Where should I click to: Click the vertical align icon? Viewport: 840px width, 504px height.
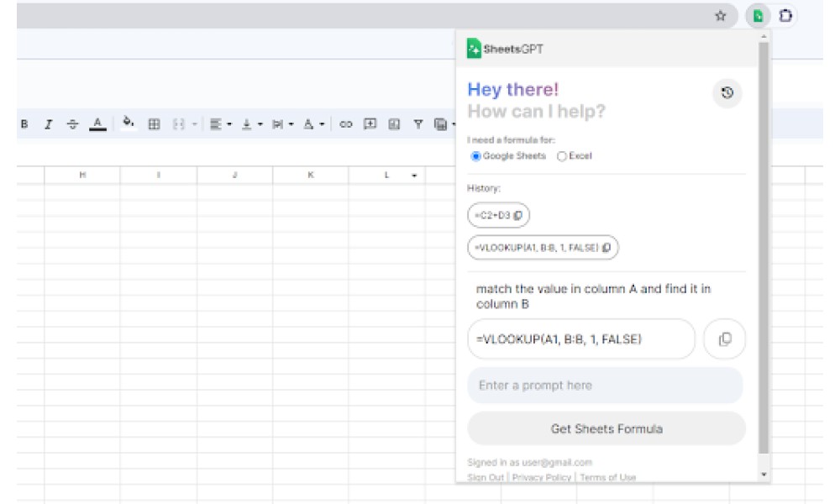(246, 124)
